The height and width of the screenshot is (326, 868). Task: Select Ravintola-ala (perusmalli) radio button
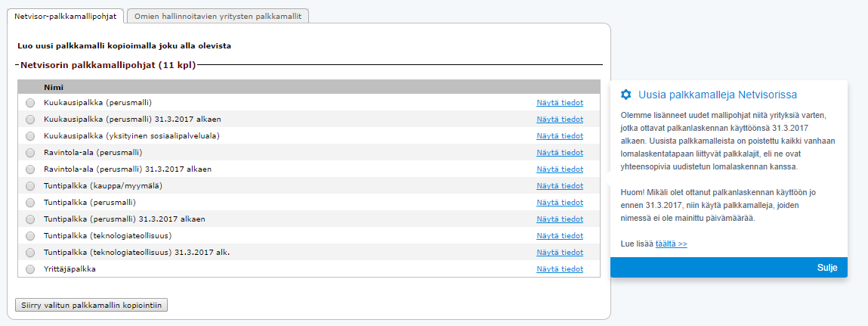30,153
